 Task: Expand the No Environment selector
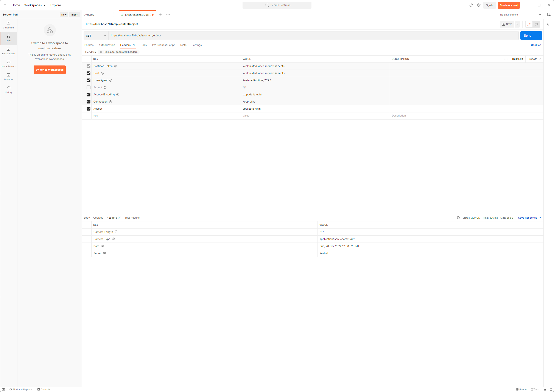coord(520,15)
